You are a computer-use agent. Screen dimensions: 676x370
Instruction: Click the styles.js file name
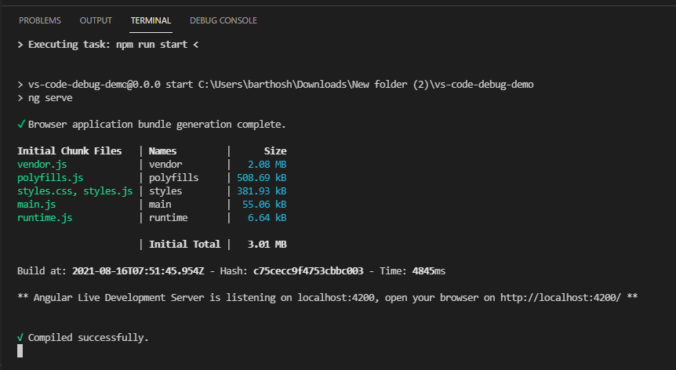pos(108,191)
